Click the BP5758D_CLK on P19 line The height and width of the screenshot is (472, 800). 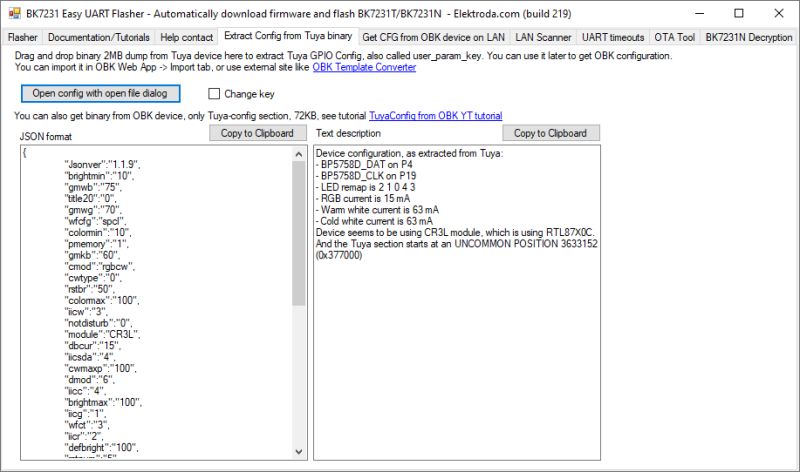click(x=366, y=176)
